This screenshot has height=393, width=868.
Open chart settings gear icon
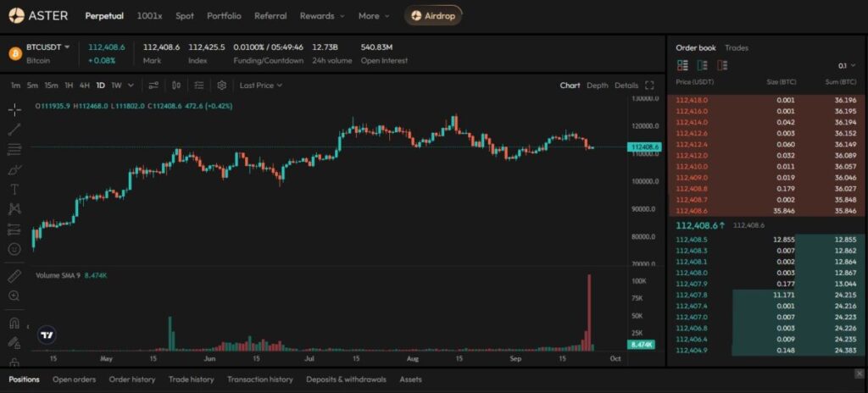(222, 86)
